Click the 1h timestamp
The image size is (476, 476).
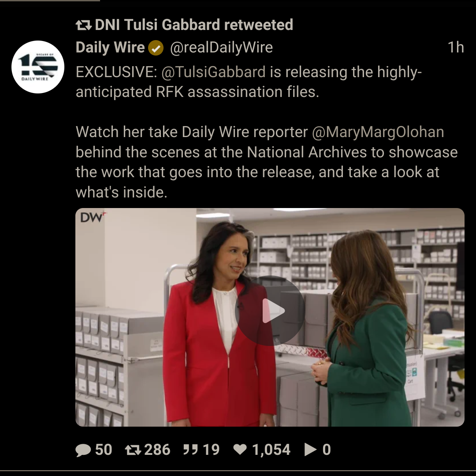456,47
